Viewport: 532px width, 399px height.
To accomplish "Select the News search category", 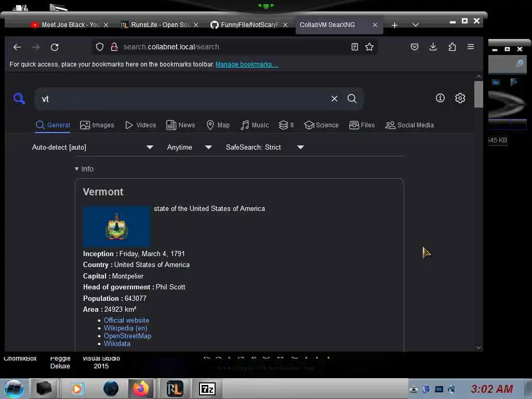I will pyautogui.click(x=180, y=125).
